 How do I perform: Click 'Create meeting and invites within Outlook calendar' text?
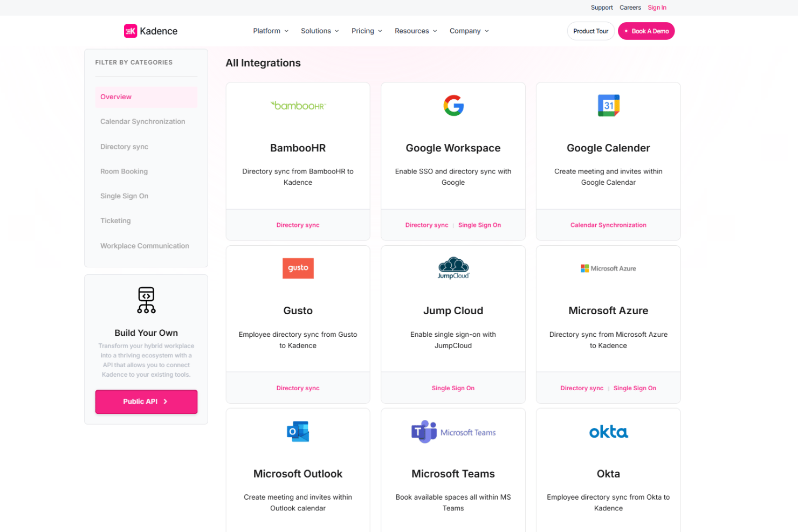pyautogui.click(x=298, y=503)
